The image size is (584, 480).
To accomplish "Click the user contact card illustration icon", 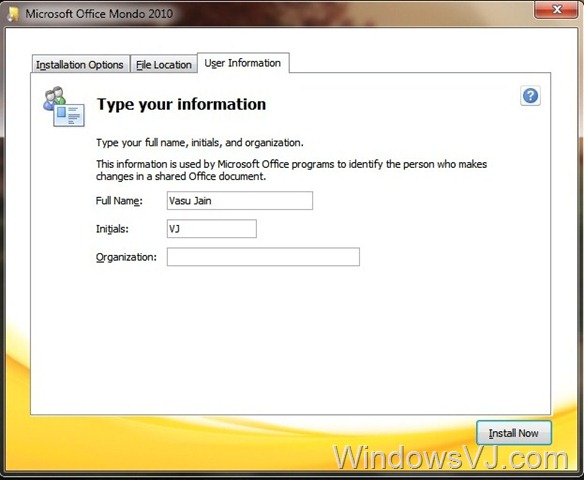I will click(x=64, y=107).
